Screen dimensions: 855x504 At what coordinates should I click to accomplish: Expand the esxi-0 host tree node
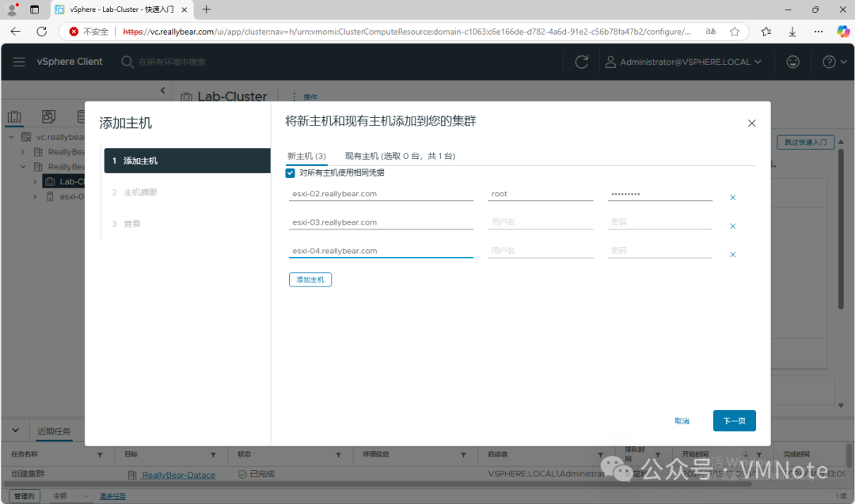[x=35, y=196]
